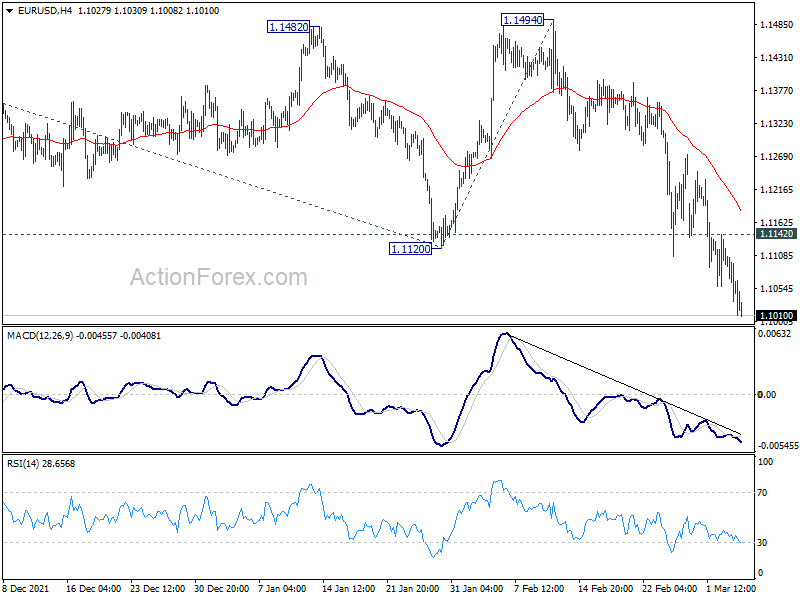Select the 1.11420 horizontal level tag
This screenshot has width=800, height=600.
[777, 234]
